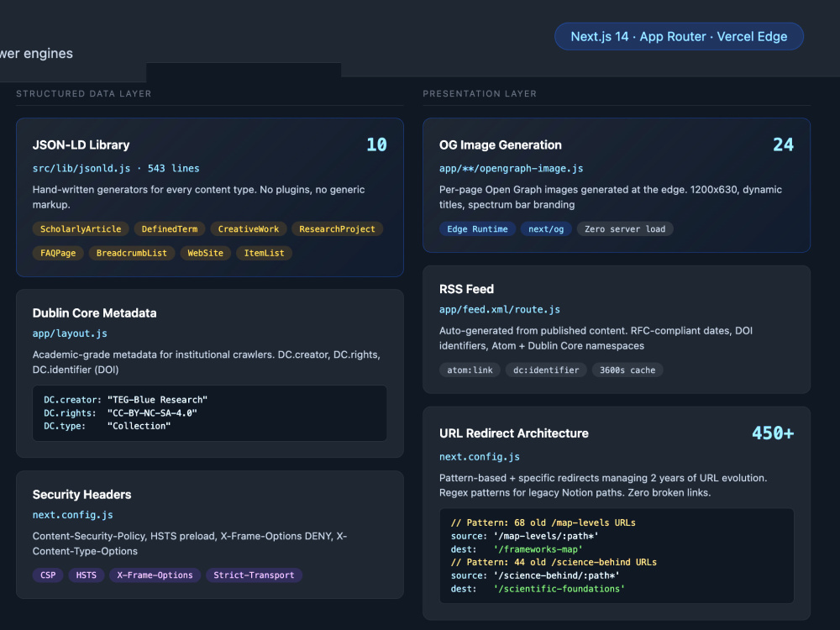Click the '/science-behind/:path*' source line
Screen dimensions: 840x630
[535, 575]
